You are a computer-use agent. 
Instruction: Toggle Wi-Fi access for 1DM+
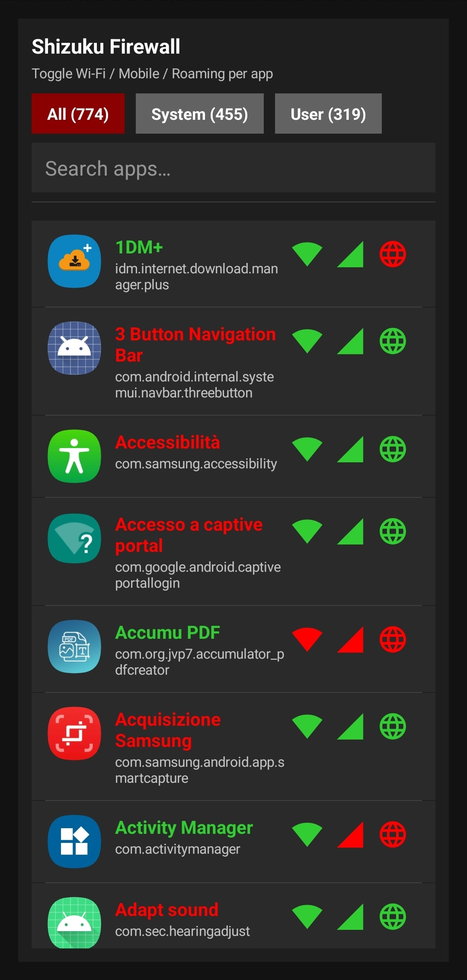point(307,254)
